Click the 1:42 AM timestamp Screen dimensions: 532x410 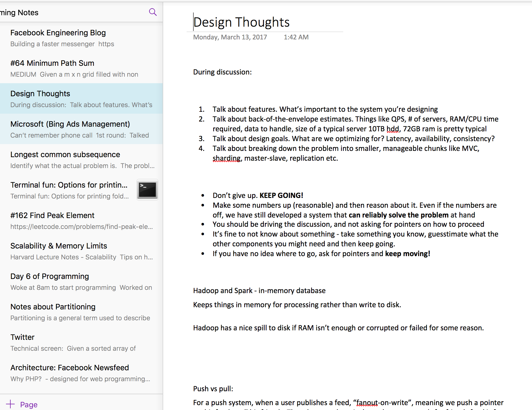click(296, 37)
